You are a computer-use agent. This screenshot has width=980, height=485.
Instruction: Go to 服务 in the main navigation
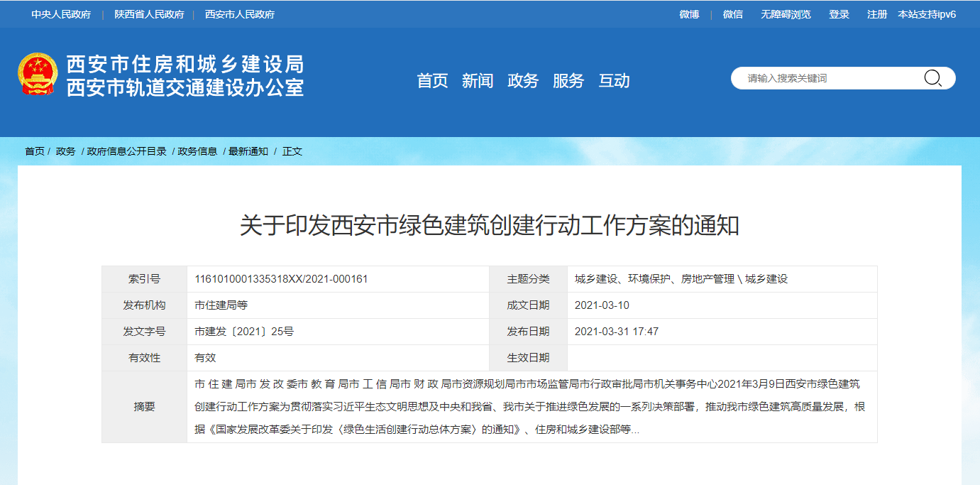click(x=568, y=81)
